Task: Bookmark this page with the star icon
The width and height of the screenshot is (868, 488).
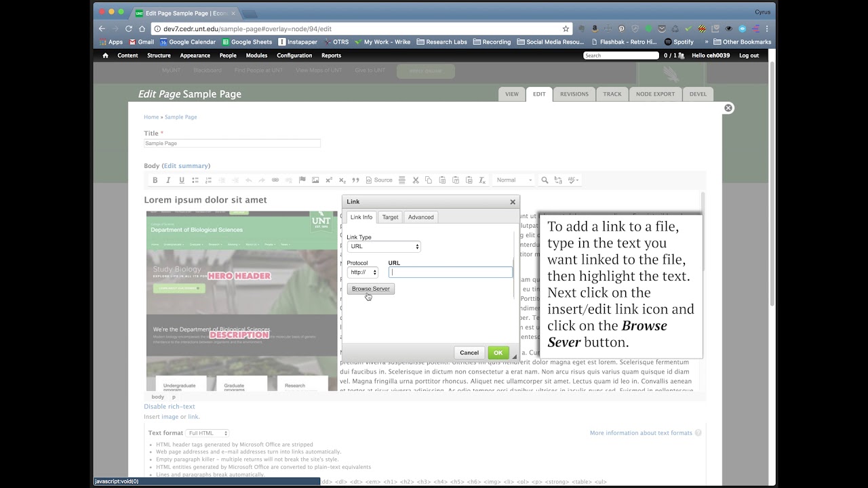Action: point(566,28)
